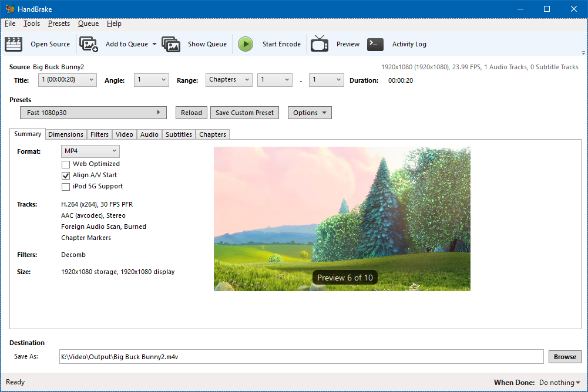Open the starting chapter dropdown
This screenshot has width=588, height=392.
click(275, 80)
